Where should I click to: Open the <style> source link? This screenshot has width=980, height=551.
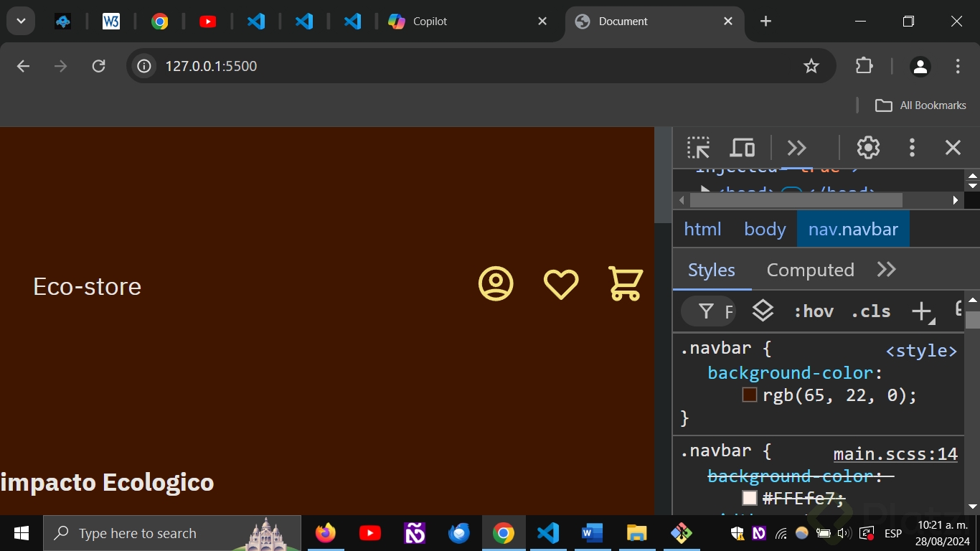[921, 351]
